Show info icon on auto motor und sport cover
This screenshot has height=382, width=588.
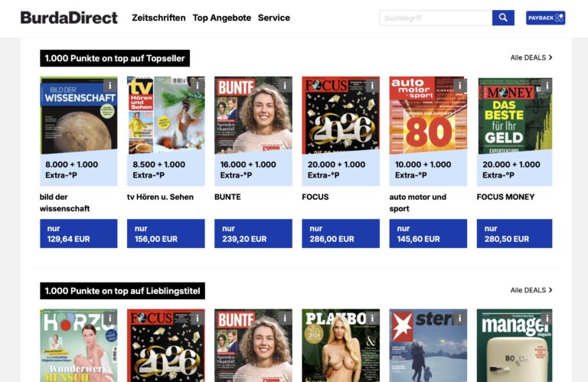tap(459, 86)
